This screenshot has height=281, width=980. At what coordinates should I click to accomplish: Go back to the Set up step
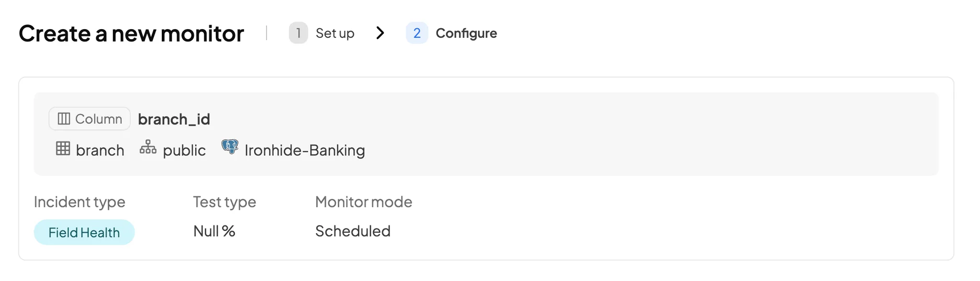334,33
